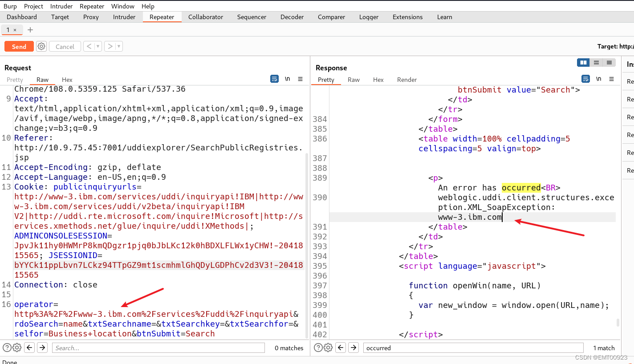Switch to the Collaborator tab
The height and width of the screenshot is (364, 634).
(206, 17)
